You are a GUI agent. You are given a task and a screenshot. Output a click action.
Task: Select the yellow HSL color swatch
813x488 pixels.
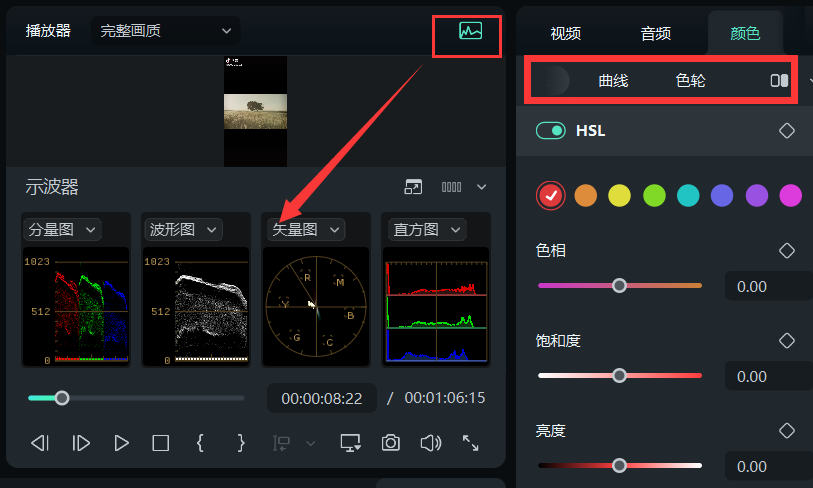(620, 196)
